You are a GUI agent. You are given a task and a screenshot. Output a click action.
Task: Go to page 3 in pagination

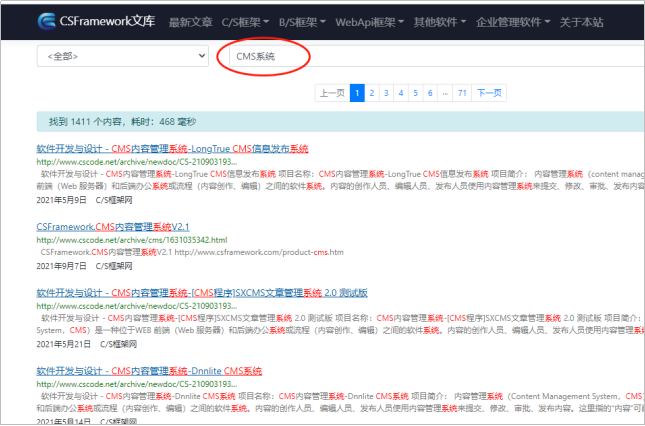[386, 93]
